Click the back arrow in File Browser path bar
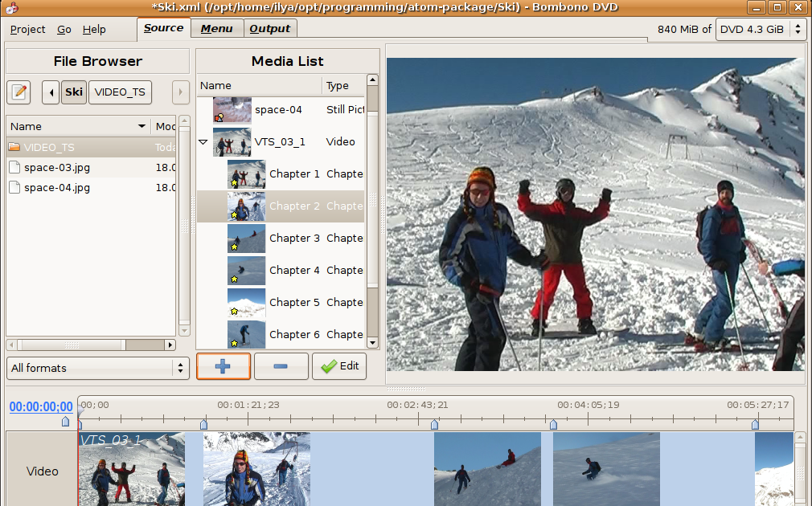 [x=50, y=92]
